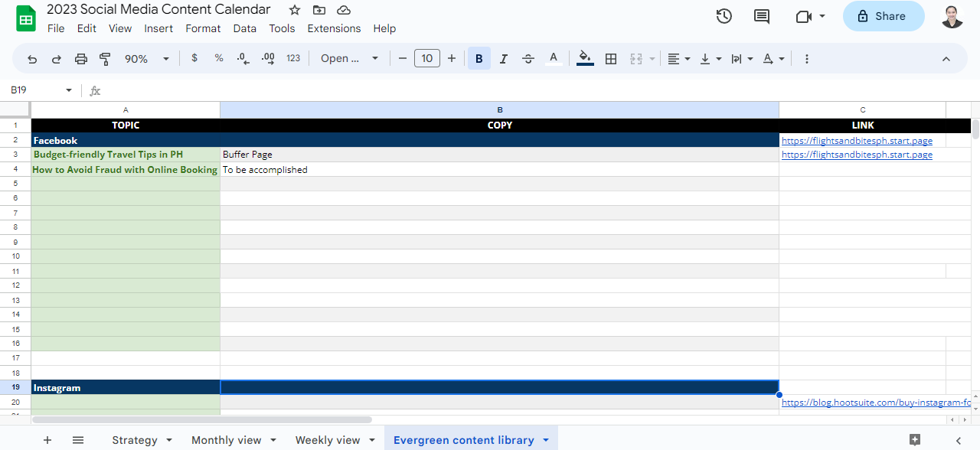Open the Google account avatar

coord(952,16)
